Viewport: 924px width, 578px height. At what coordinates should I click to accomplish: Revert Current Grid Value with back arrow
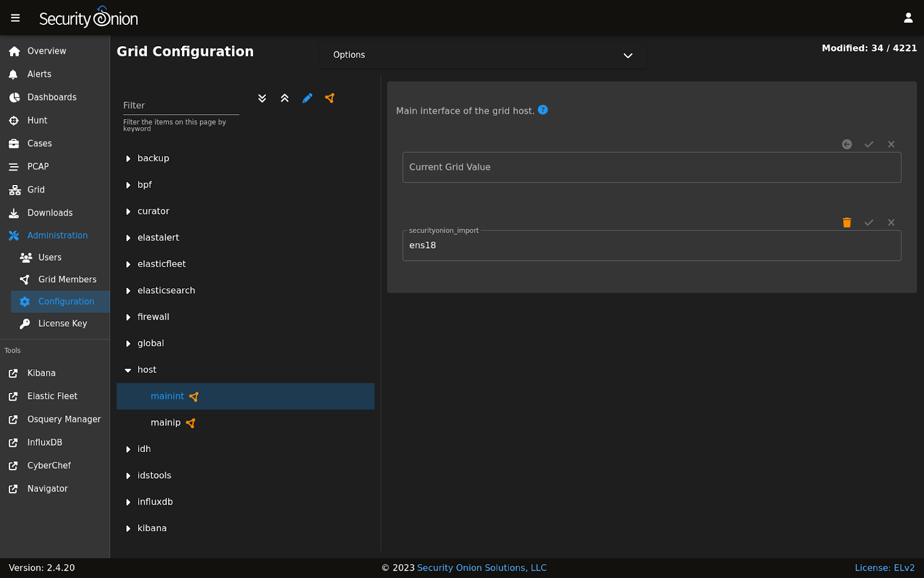[x=847, y=144]
